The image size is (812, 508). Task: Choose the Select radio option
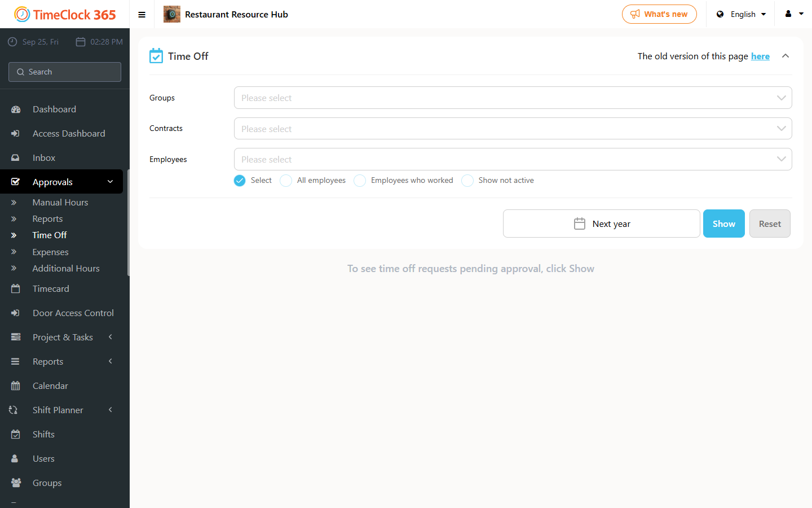point(240,181)
